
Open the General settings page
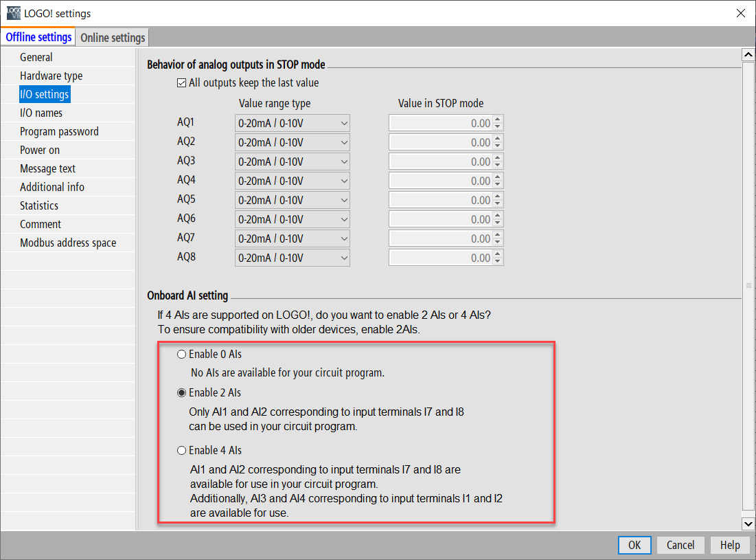click(x=36, y=57)
